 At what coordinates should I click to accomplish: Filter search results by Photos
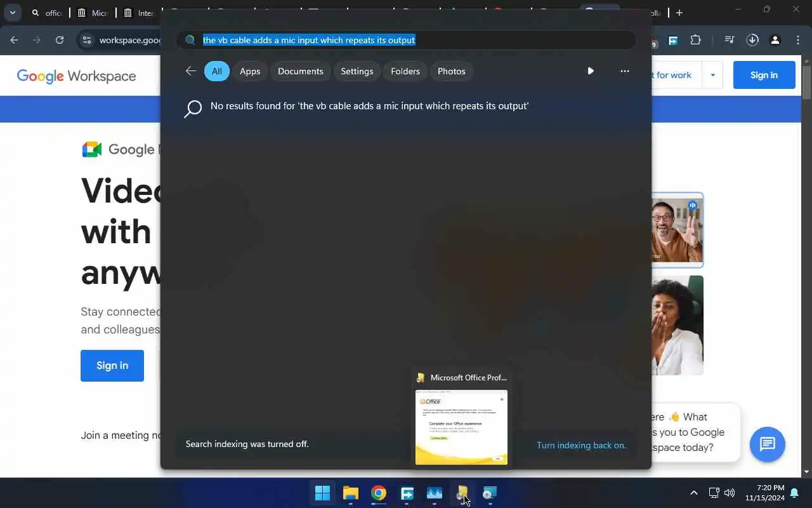tap(452, 71)
